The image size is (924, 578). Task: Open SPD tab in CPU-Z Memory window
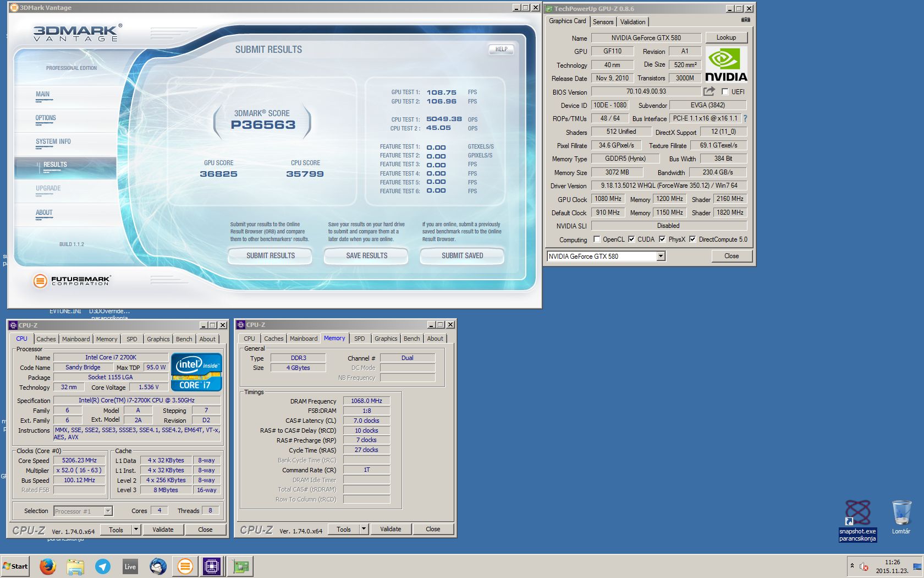pyautogui.click(x=360, y=339)
